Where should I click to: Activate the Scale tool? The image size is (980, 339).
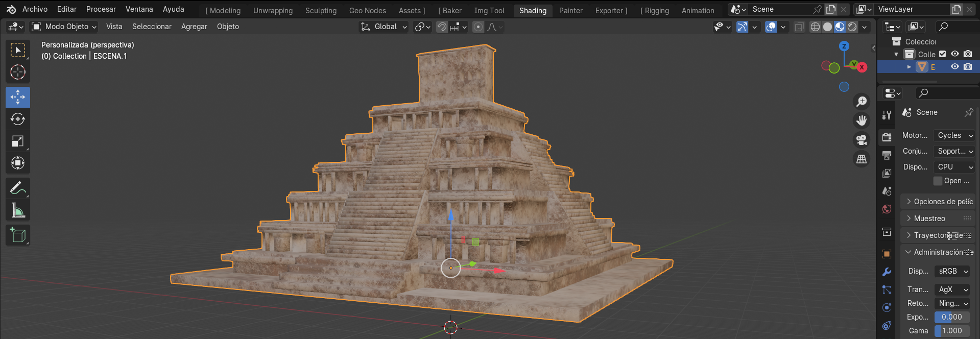tap(18, 141)
